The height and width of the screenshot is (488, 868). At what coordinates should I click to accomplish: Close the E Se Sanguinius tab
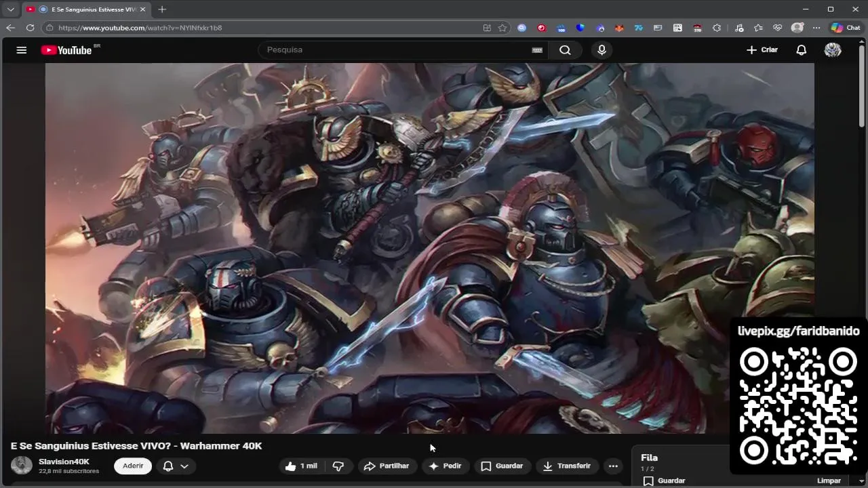142,9
